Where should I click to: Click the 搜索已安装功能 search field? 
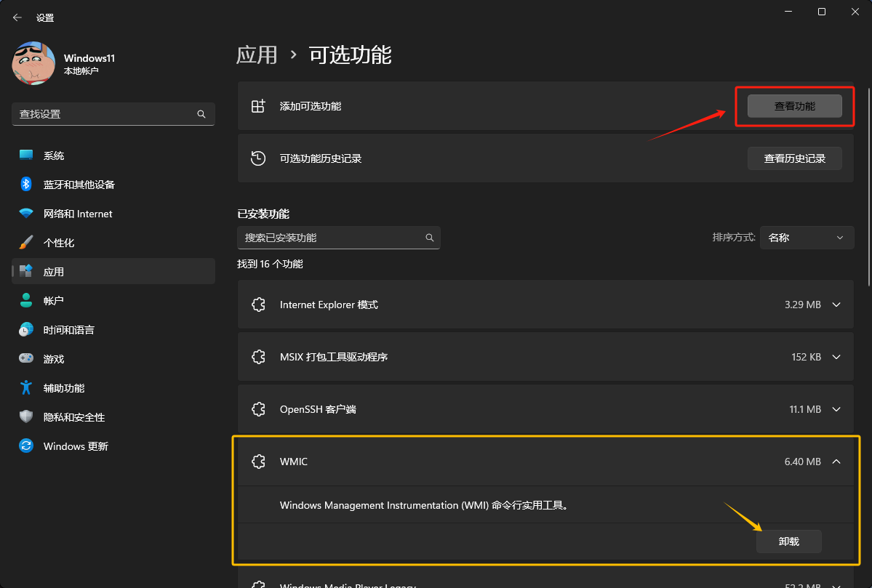(x=331, y=238)
